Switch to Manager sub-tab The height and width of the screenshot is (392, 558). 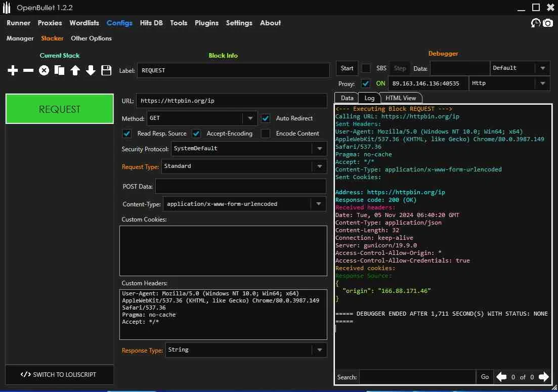tap(20, 38)
